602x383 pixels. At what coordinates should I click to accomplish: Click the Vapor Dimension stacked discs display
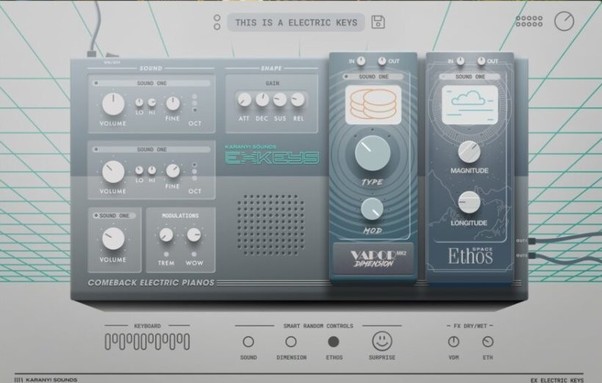(373, 105)
